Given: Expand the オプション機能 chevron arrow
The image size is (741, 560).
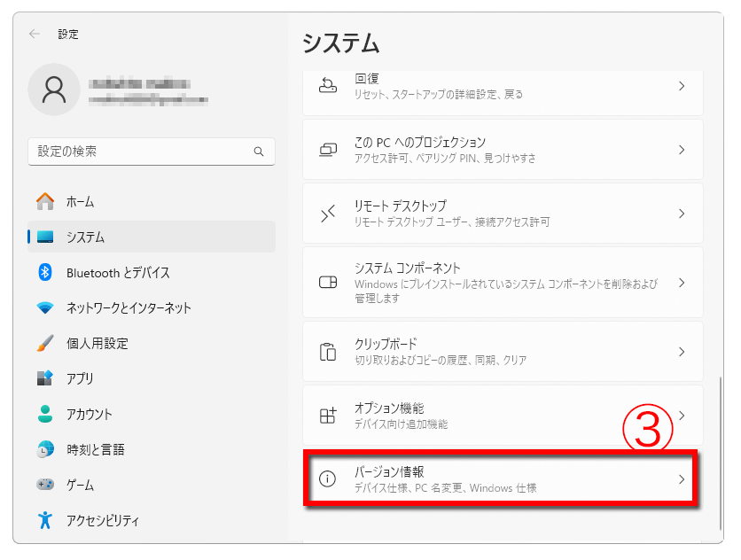Looking at the screenshot, I should point(681,416).
